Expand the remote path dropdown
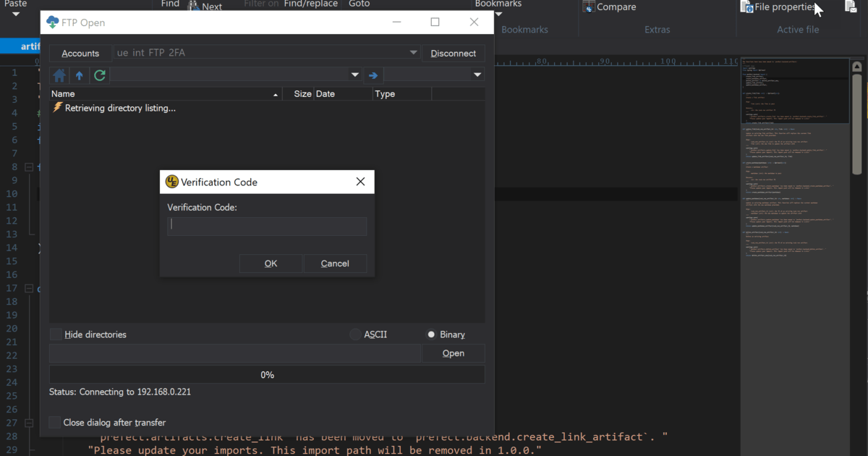 [x=354, y=75]
